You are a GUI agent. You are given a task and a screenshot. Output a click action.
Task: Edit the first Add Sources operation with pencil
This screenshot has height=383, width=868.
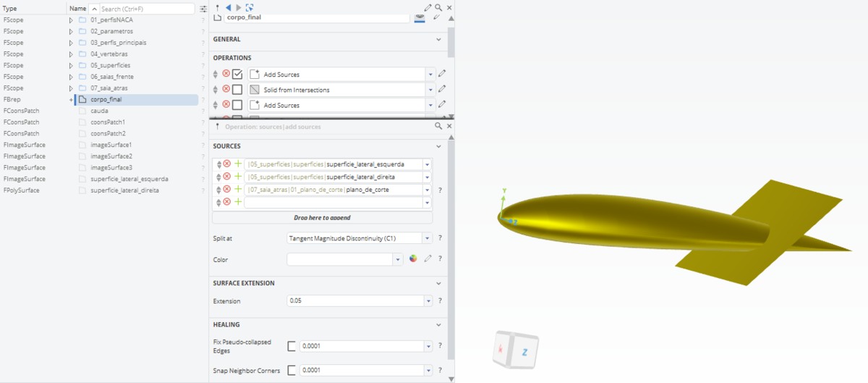coord(442,74)
